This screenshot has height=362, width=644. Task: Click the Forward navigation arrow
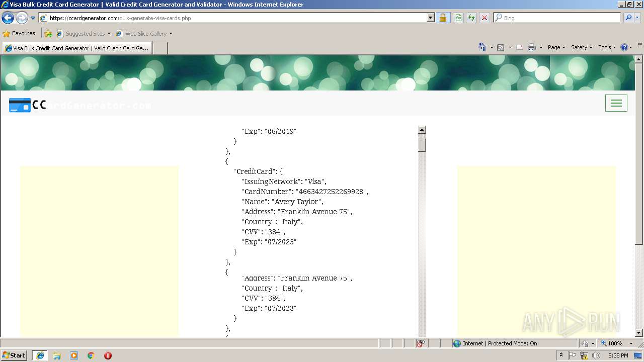pyautogui.click(x=22, y=18)
